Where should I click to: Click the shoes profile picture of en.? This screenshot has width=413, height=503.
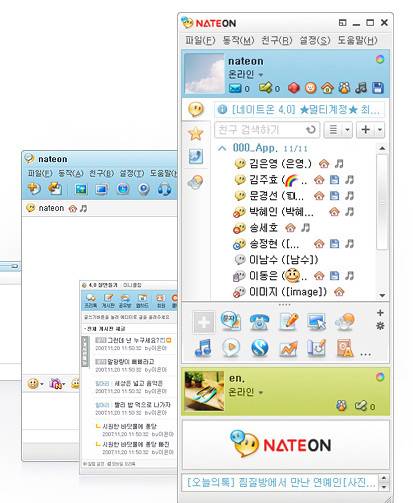[204, 391]
